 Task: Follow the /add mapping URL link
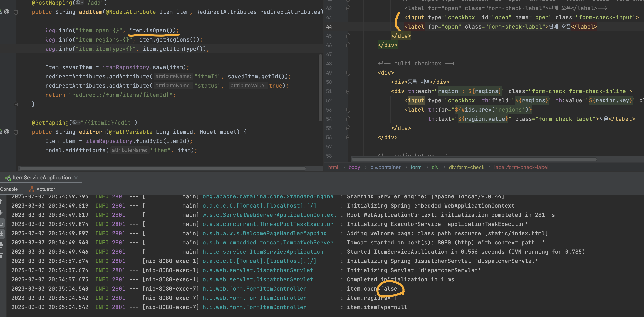click(94, 3)
